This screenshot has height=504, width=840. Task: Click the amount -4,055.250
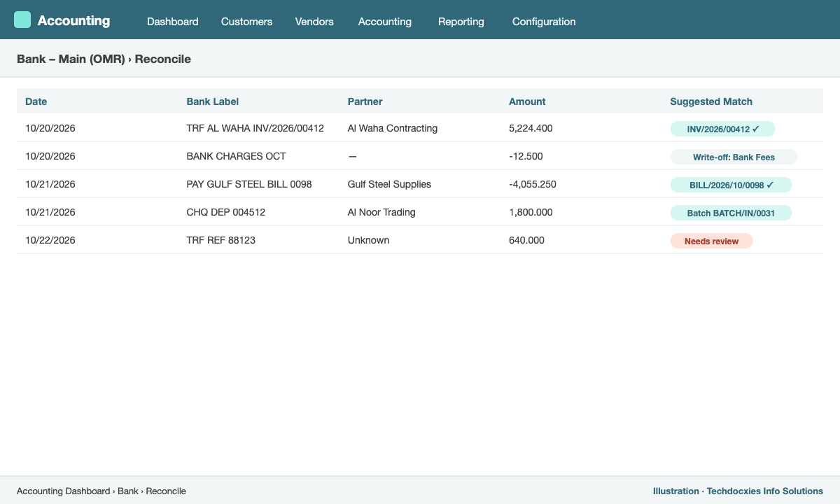[x=533, y=184]
